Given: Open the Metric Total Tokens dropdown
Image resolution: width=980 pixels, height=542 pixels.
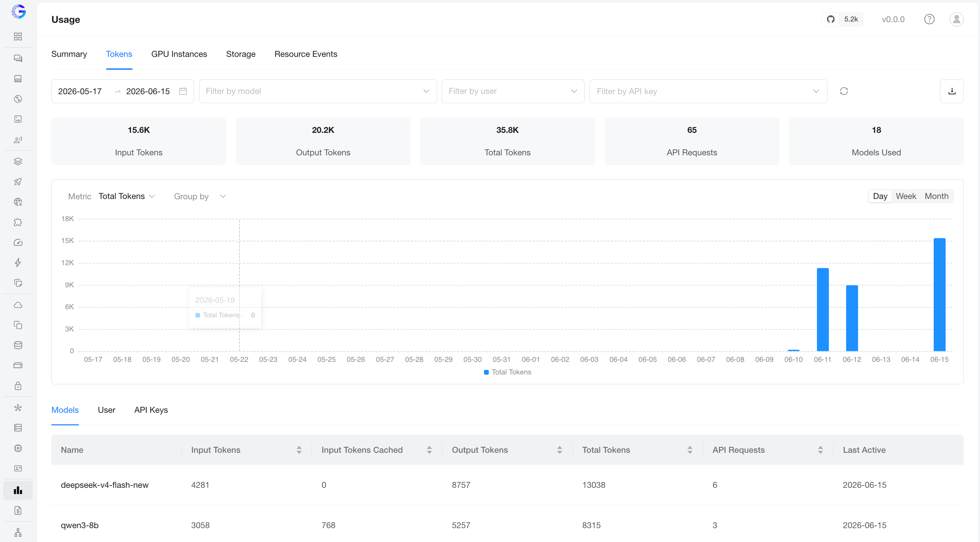Looking at the screenshot, I should (126, 196).
